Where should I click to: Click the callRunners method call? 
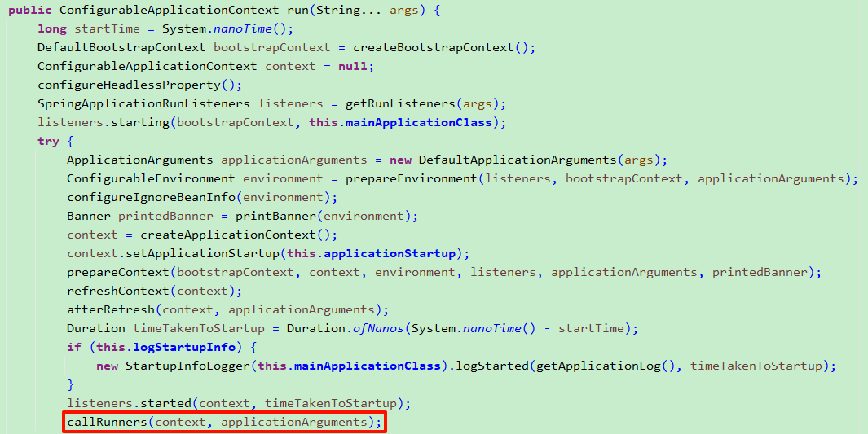108,423
